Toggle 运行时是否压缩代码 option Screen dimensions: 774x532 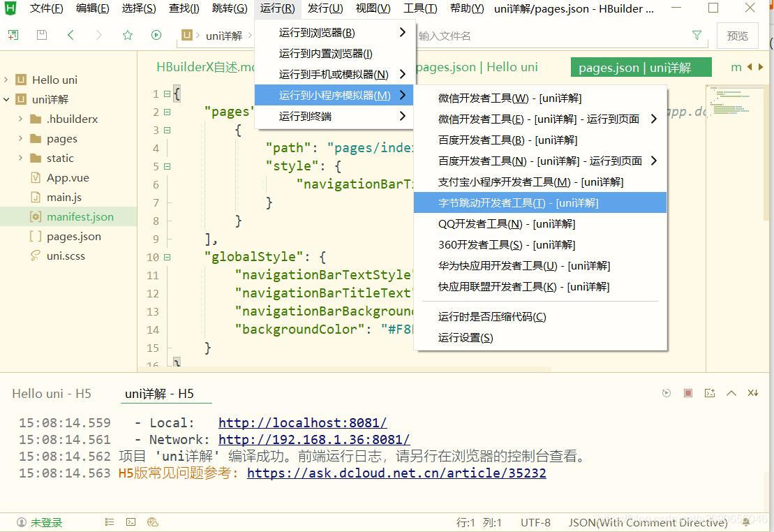540,317
